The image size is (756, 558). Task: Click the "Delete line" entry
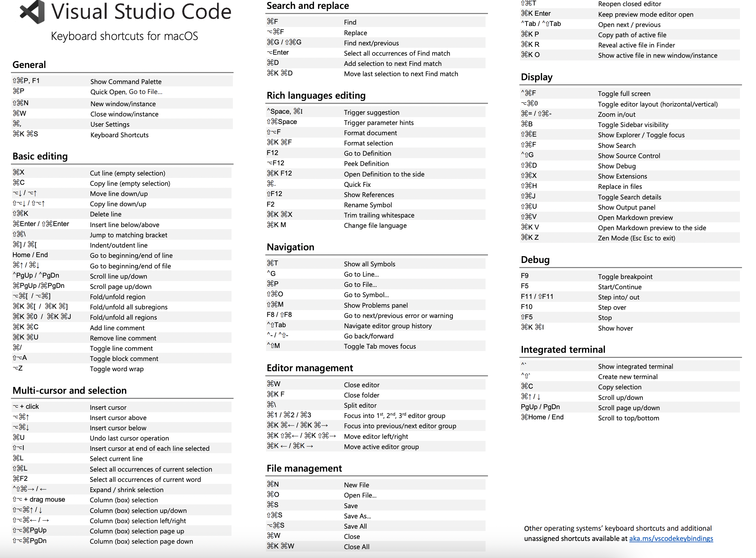(x=106, y=214)
